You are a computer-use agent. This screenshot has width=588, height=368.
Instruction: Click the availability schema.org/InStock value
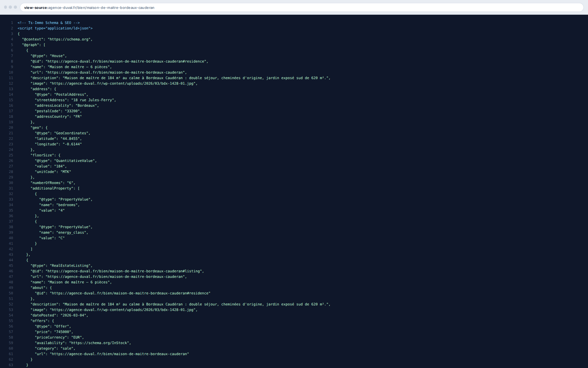(99, 343)
